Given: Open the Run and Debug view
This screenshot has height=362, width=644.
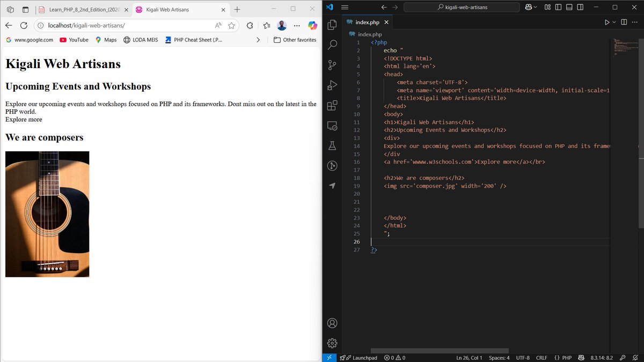Looking at the screenshot, I should click(x=332, y=85).
